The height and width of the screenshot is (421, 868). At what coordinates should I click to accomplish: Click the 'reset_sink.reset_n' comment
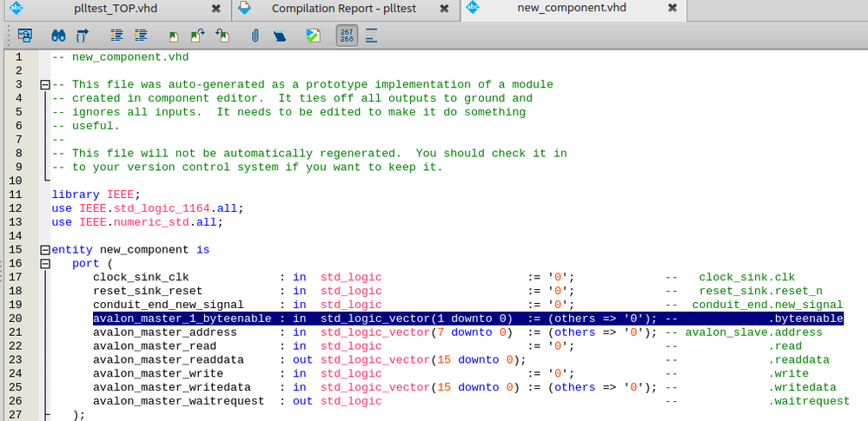tap(760, 291)
